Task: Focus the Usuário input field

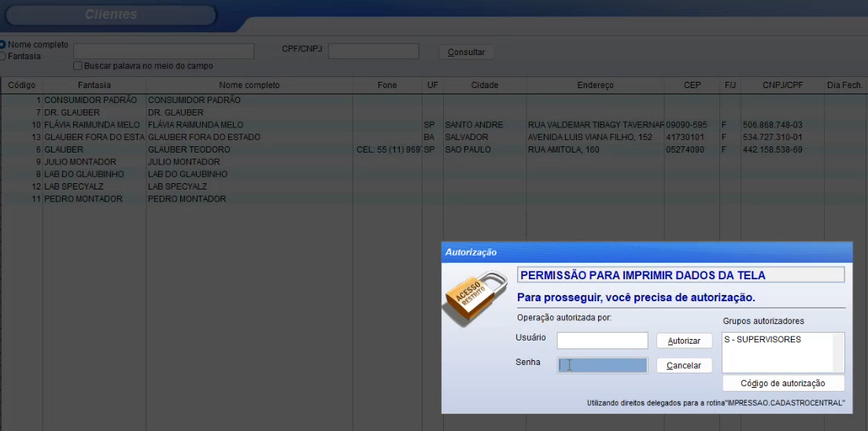Action: [x=602, y=341]
